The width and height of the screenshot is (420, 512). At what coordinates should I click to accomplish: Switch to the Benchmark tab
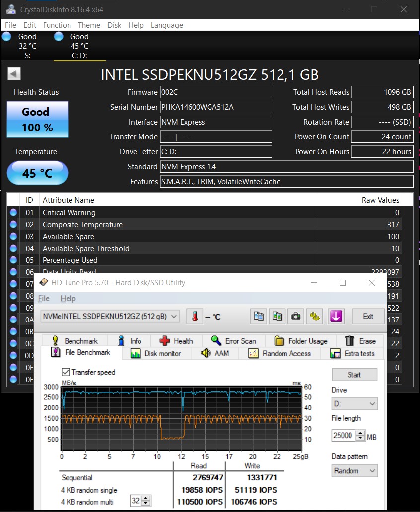point(74,341)
